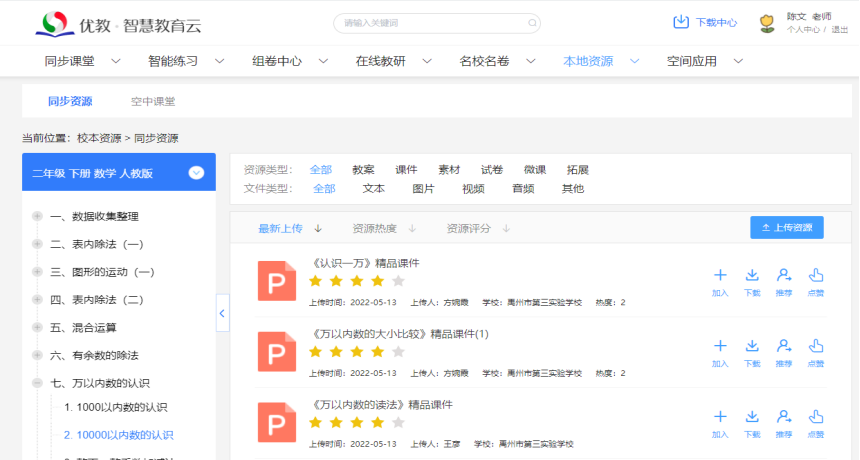This screenshot has height=460, width=860.
Task: Select 课件 resource type filter
Action: point(406,170)
